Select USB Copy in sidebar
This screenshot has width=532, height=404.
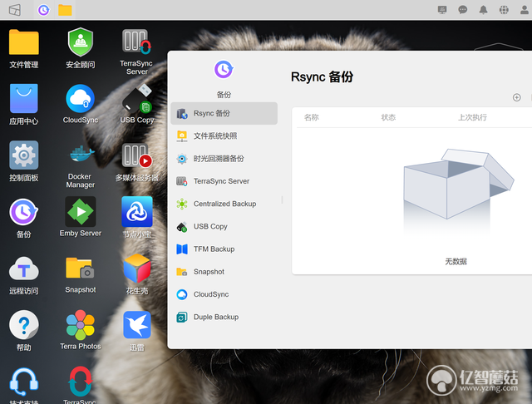click(x=224, y=227)
